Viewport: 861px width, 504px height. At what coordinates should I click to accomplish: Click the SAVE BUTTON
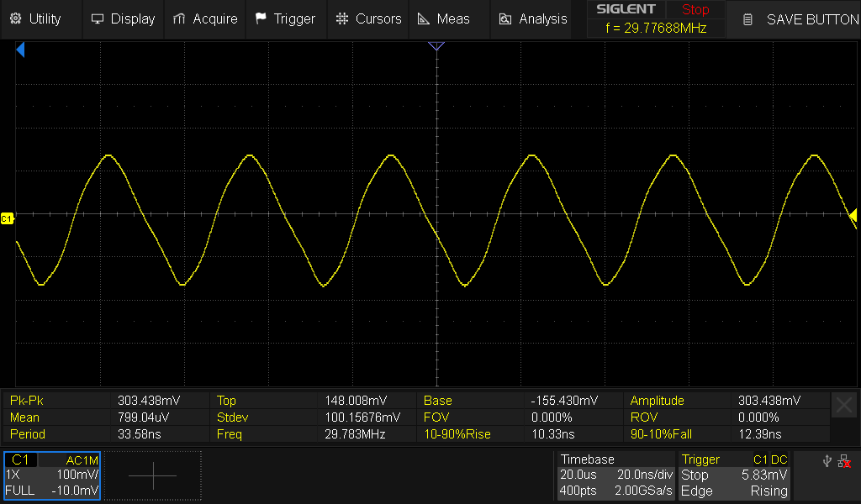point(793,18)
